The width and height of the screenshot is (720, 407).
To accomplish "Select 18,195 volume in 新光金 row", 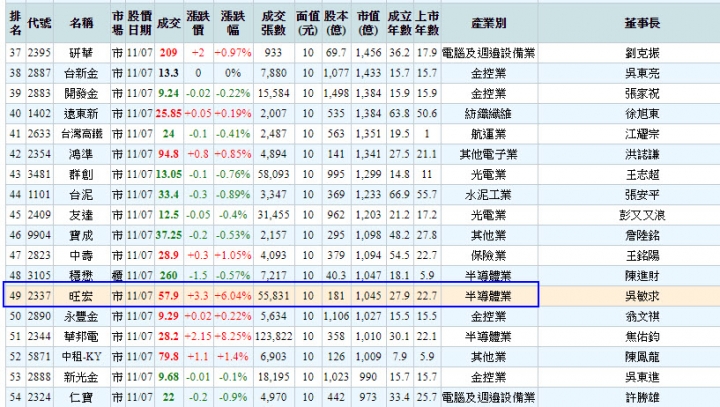I will [273, 377].
